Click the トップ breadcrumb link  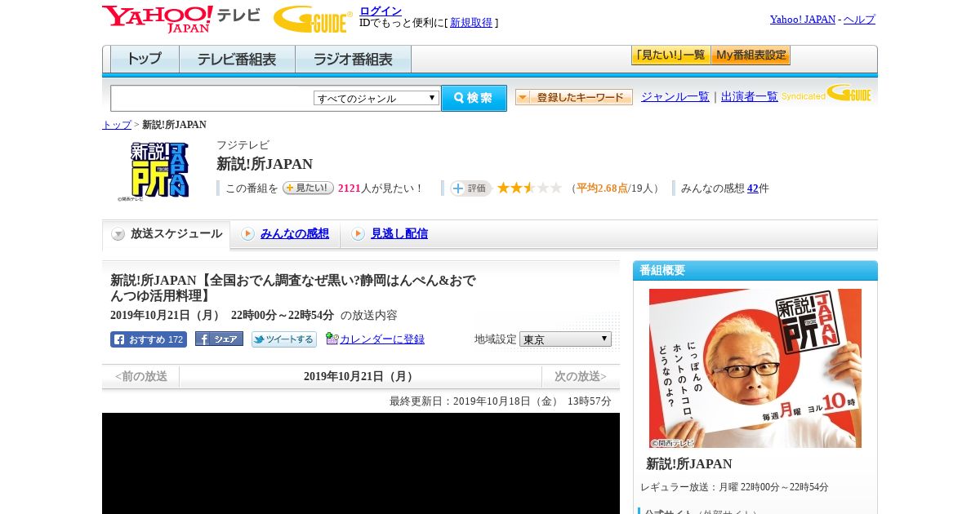[117, 125]
